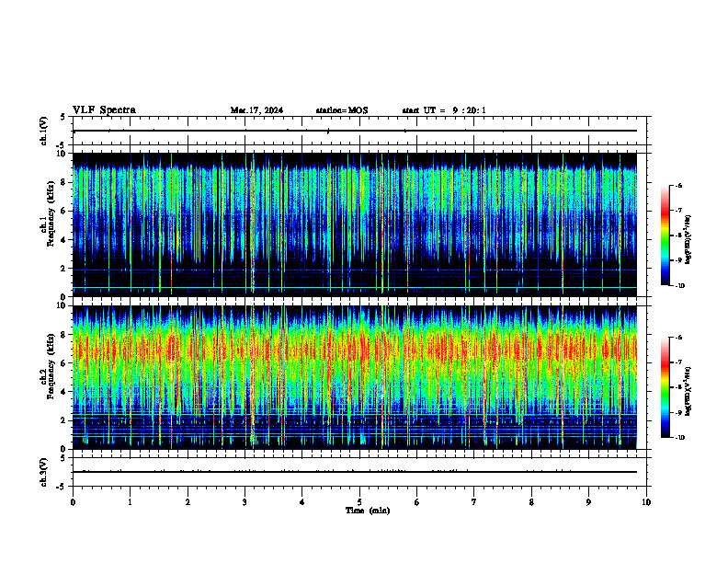
Task: Click the 'Time (min)' x-axis label
Action: 368,511
